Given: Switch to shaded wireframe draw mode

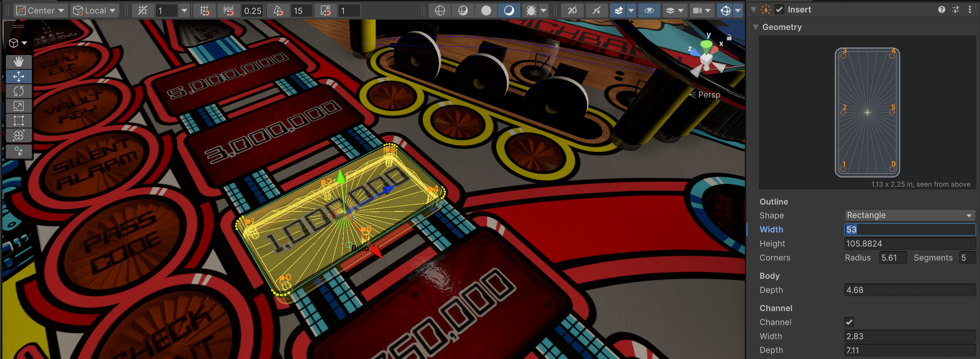Looking at the screenshot, I should tap(463, 11).
